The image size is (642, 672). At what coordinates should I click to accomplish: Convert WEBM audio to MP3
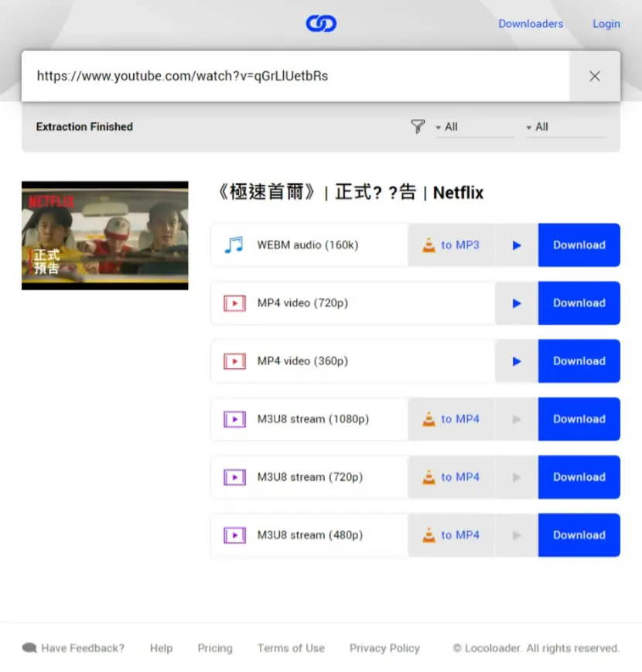pyautogui.click(x=451, y=245)
